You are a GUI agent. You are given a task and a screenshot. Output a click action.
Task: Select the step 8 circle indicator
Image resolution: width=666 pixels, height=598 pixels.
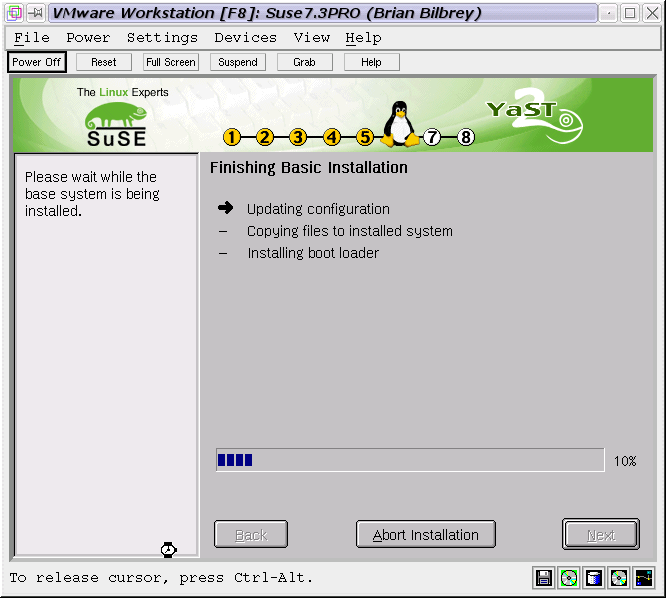[466, 137]
